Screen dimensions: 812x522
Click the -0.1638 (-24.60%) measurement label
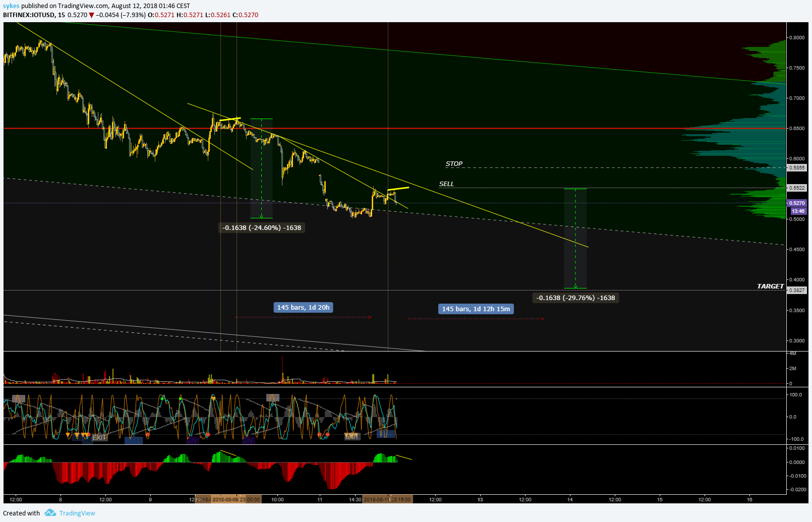[x=263, y=228]
